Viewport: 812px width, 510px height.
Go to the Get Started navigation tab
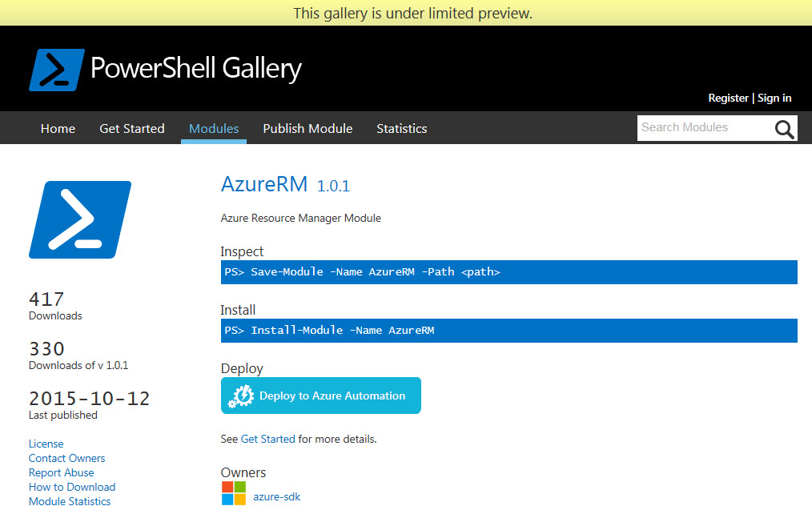pyautogui.click(x=132, y=128)
